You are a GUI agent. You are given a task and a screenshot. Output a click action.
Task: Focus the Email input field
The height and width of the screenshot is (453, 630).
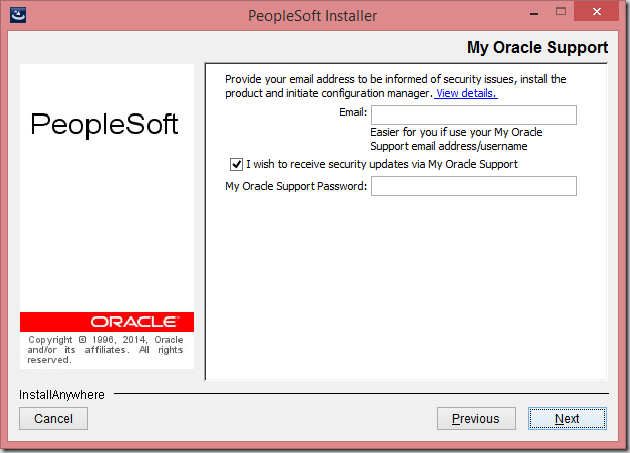coord(474,115)
